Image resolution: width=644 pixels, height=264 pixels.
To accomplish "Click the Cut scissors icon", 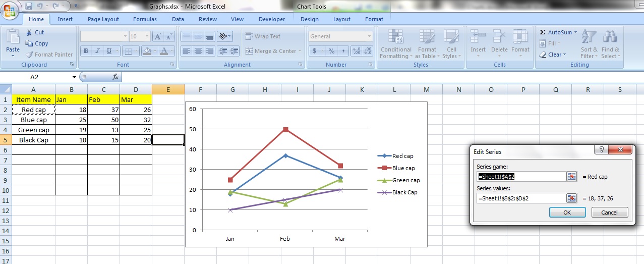I will [x=29, y=32].
